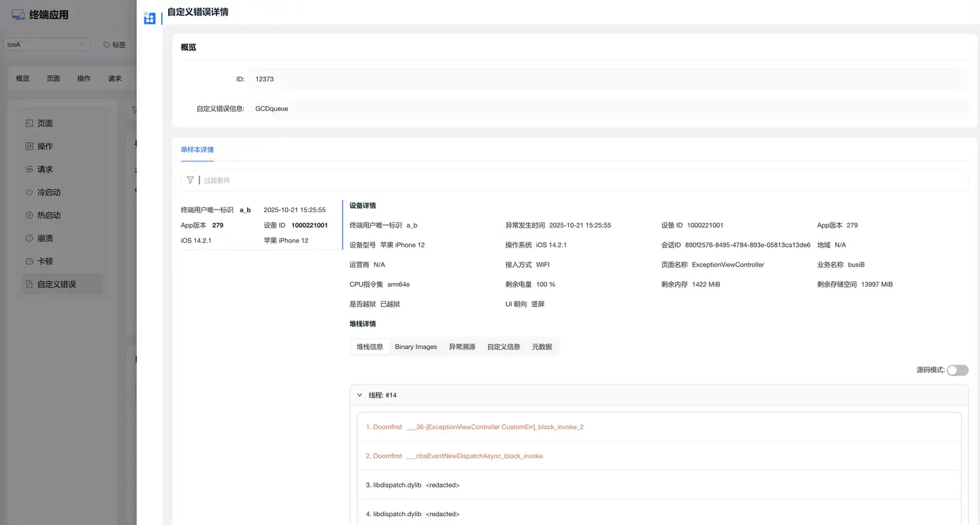Image resolution: width=980 pixels, height=525 pixels.
Task: Open the 异常溯源 tab
Action: click(x=461, y=347)
